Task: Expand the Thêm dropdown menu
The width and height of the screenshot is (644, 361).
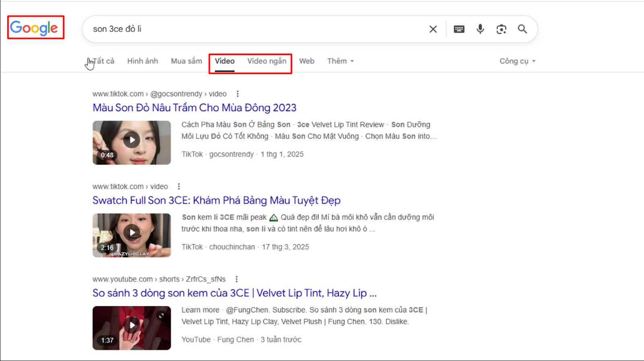Action: 341,61
